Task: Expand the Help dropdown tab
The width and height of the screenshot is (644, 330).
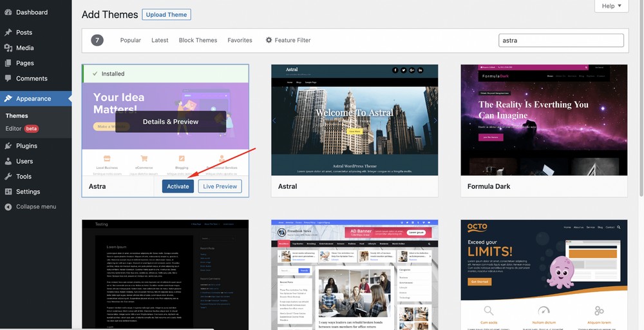Action: pyautogui.click(x=611, y=6)
